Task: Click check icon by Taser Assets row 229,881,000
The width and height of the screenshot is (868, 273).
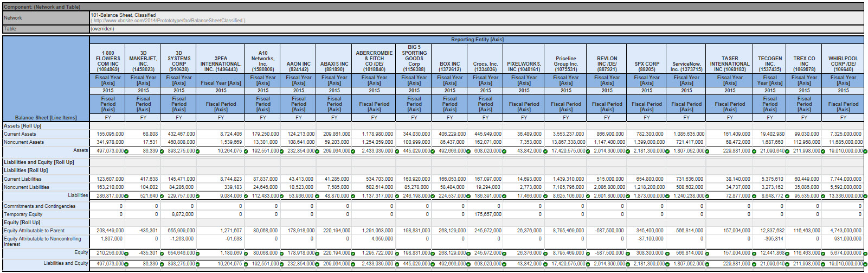Action: coord(754,151)
